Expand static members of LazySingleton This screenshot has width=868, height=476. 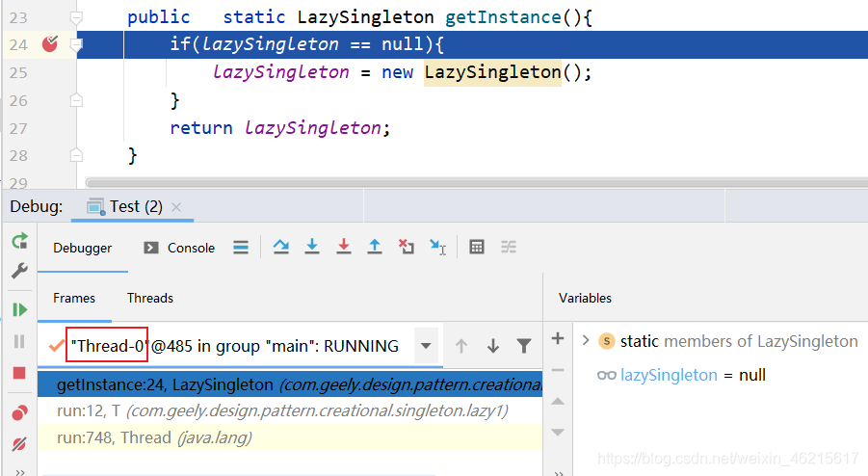[586, 340]
